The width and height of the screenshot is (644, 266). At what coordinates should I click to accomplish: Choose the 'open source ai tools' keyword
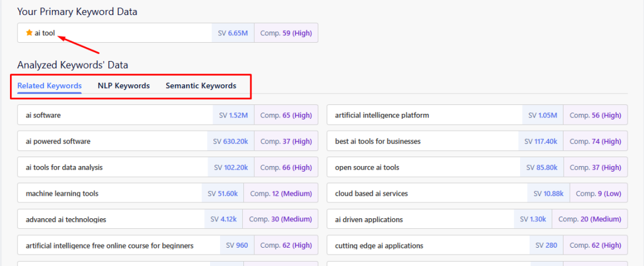(367, 167)
